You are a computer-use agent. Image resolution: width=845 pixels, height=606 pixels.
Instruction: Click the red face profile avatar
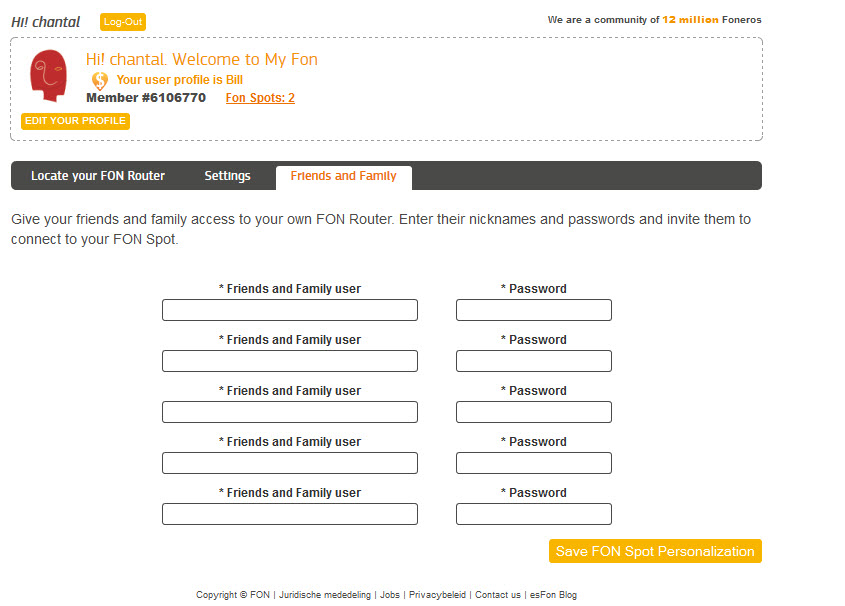tap(48, 75)
